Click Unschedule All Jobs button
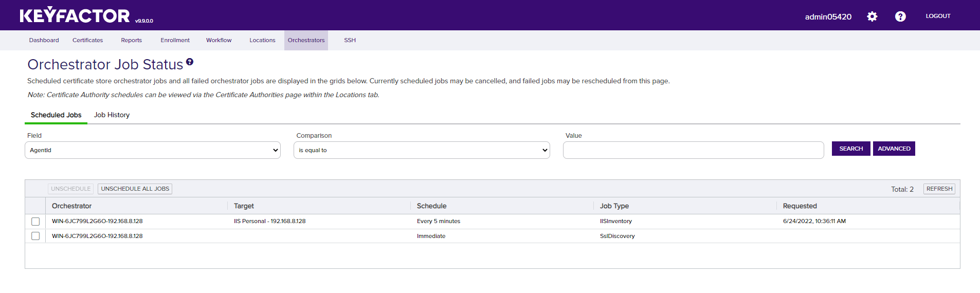The width and height of the screenshot is (980, 293). 135,189
